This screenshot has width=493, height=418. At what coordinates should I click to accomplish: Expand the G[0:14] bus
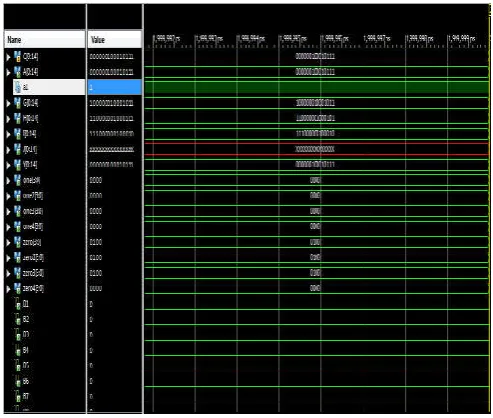[x=9, y=103]
